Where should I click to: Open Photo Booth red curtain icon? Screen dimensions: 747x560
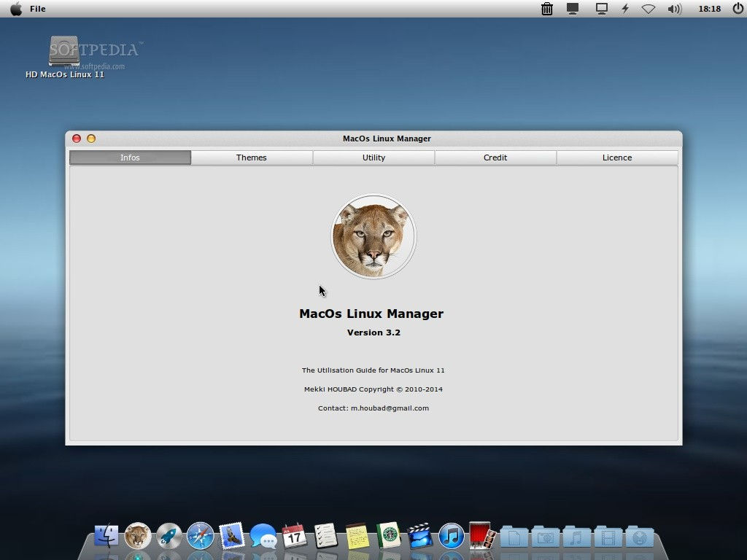[x=482, y=535]
